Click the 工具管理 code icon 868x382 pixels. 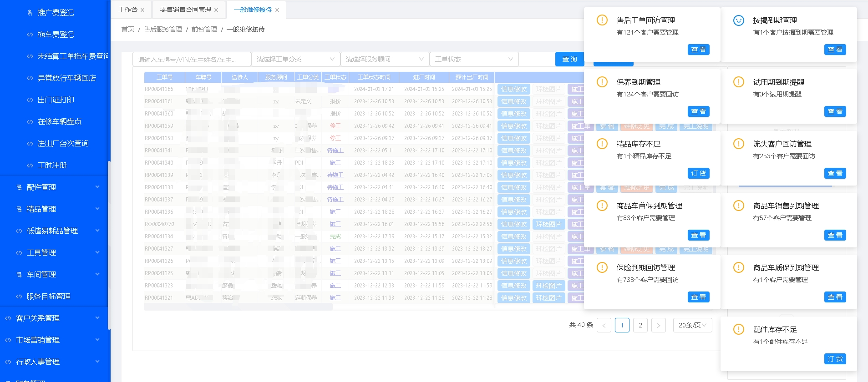pos(19,253)
